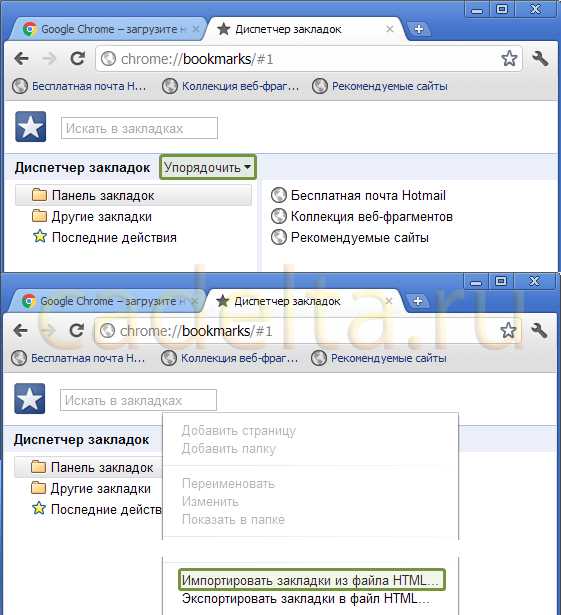Expand the Упорядочить dropdown
Viewport: 561px width, 615px height.
[208, 167]
